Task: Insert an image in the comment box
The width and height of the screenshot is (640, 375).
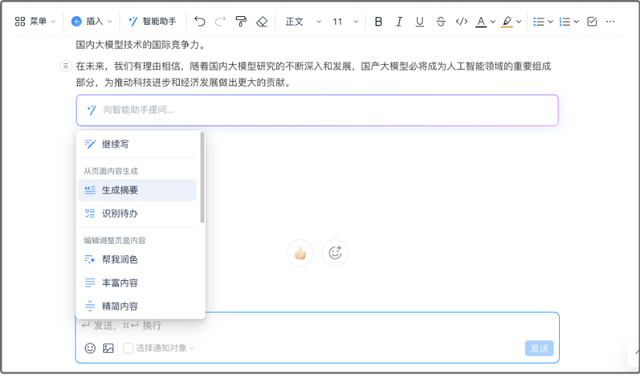Action: click(108, 348)
